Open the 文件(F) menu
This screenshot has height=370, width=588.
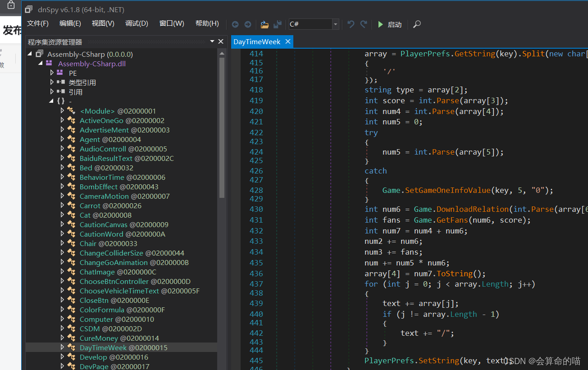click(x=38, y=24)
